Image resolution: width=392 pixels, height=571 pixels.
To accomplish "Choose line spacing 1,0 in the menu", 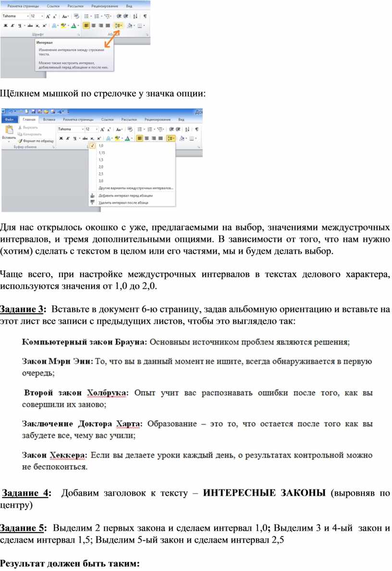I will pyautogui.click(x=101, y=146).
